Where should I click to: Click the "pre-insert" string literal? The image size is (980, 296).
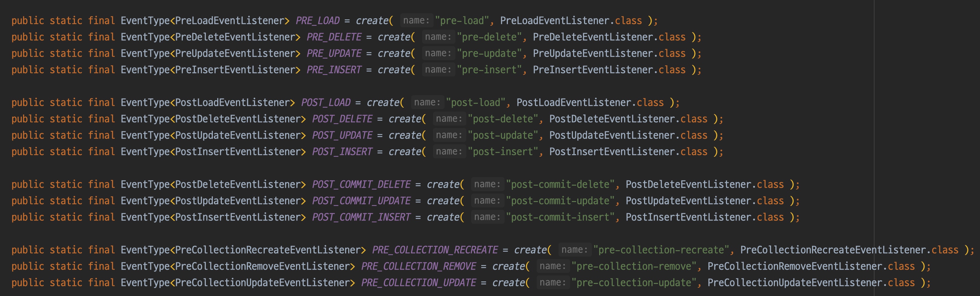point(489,70)
